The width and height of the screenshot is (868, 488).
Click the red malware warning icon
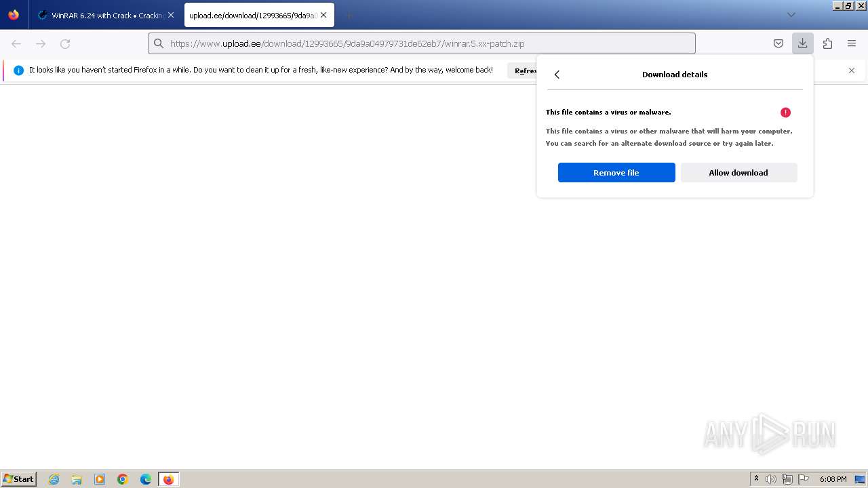click(x=785, y=113)
